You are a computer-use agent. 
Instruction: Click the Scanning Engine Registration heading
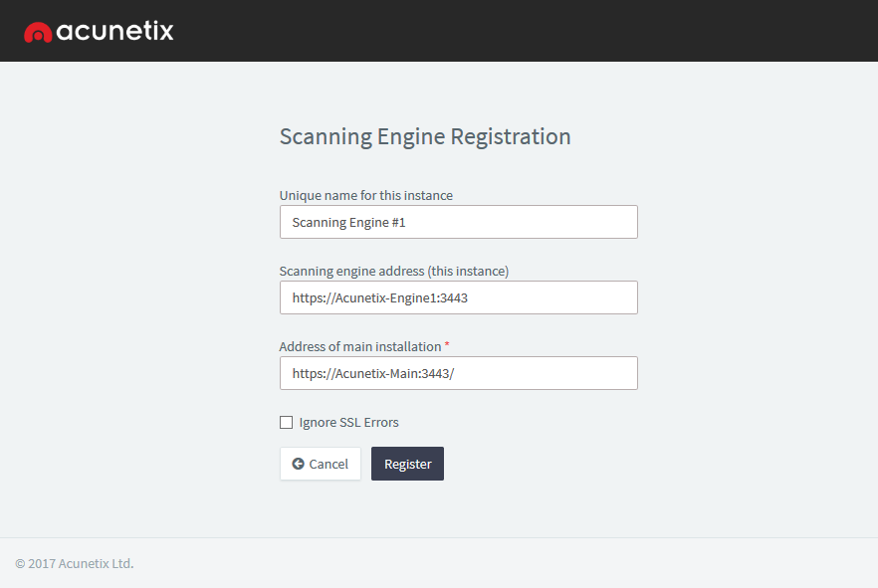click(426, 136)
